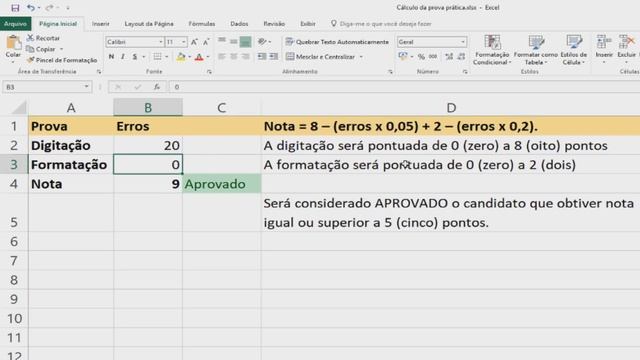Click the fx insert function button

click(157, 87)
